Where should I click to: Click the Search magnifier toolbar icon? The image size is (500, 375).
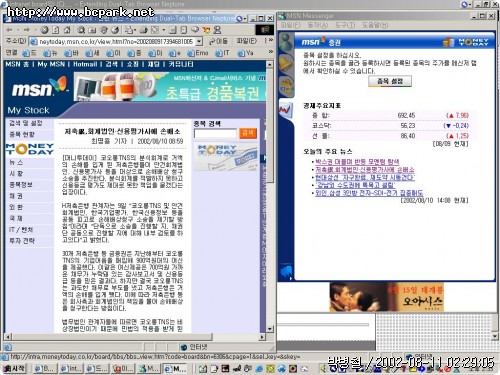click(x=81, y=30)
